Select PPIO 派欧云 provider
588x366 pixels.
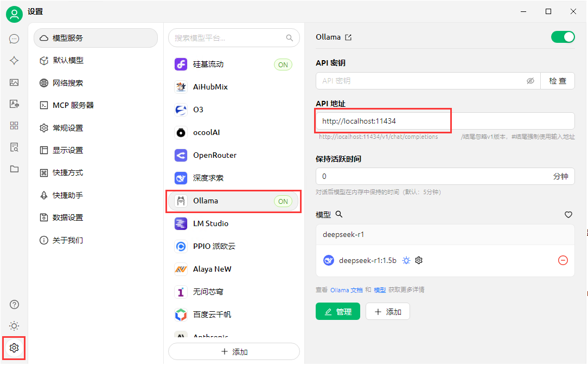[234, 246]
